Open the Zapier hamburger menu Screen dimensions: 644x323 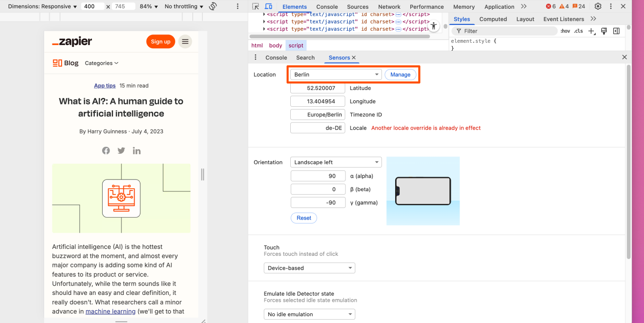pos(185,41)
